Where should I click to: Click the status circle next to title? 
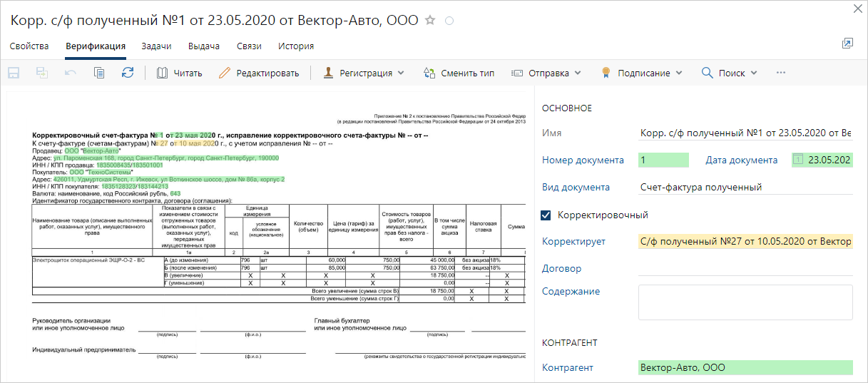tap(449, 21)
